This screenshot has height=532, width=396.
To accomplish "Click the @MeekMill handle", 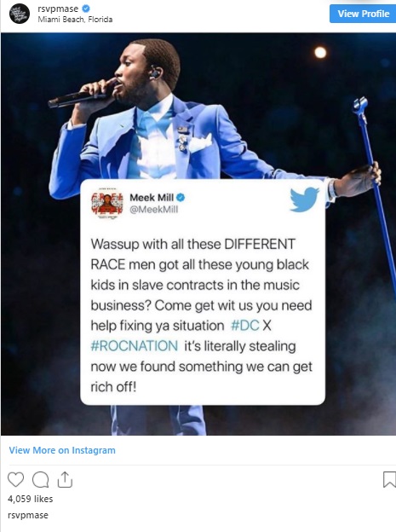I will (154, 210).
